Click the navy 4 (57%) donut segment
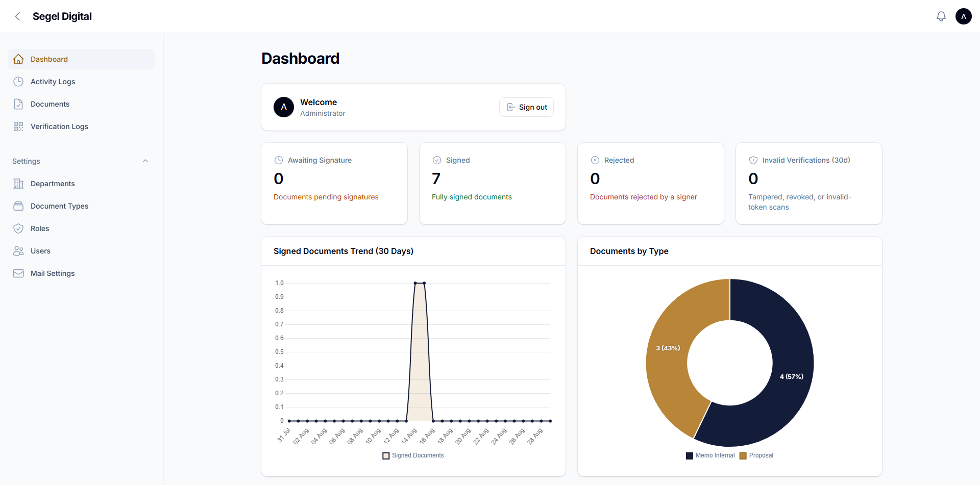This screenshot has height=485, width=980. 791,376
